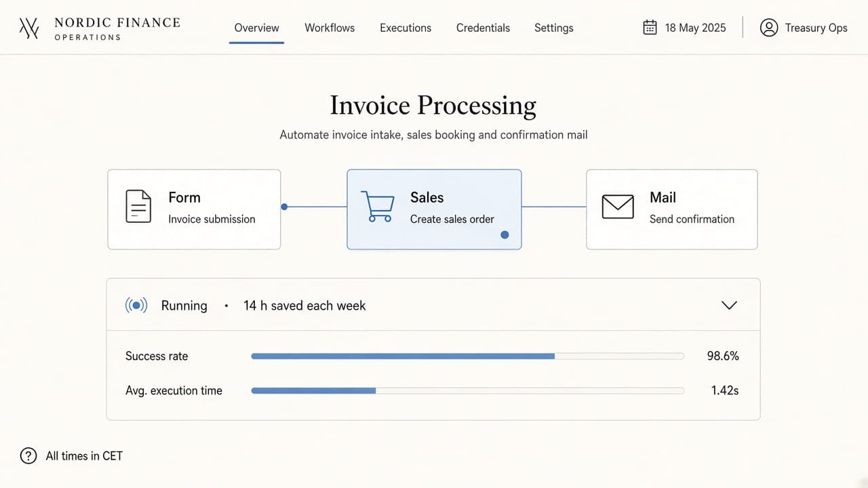Open the Workflows tab
Viewport: 868px width, 488px height.
coord(330,28)
